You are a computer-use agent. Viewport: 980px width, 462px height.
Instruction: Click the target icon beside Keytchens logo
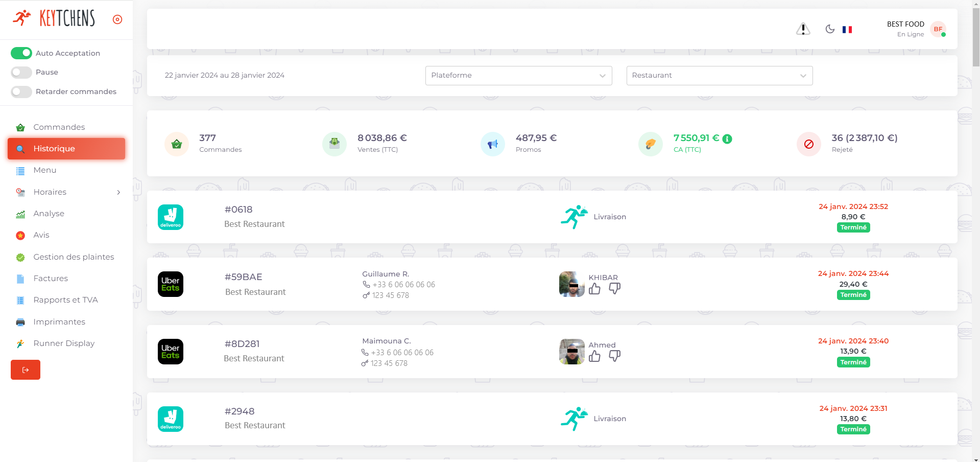click(x=117, y=19)
